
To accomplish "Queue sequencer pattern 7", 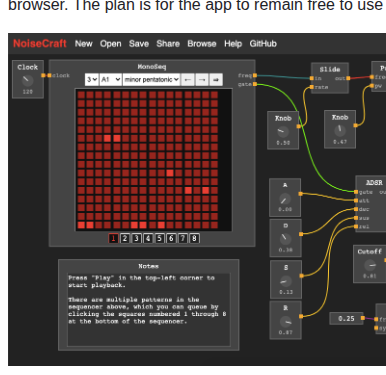I will (183, 238).
